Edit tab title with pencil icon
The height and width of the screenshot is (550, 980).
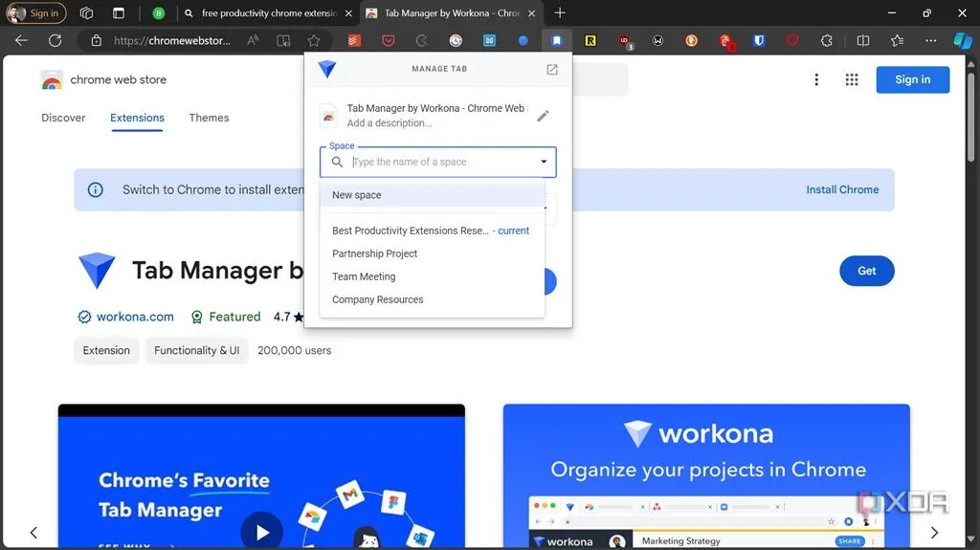(x=543, y=116)
